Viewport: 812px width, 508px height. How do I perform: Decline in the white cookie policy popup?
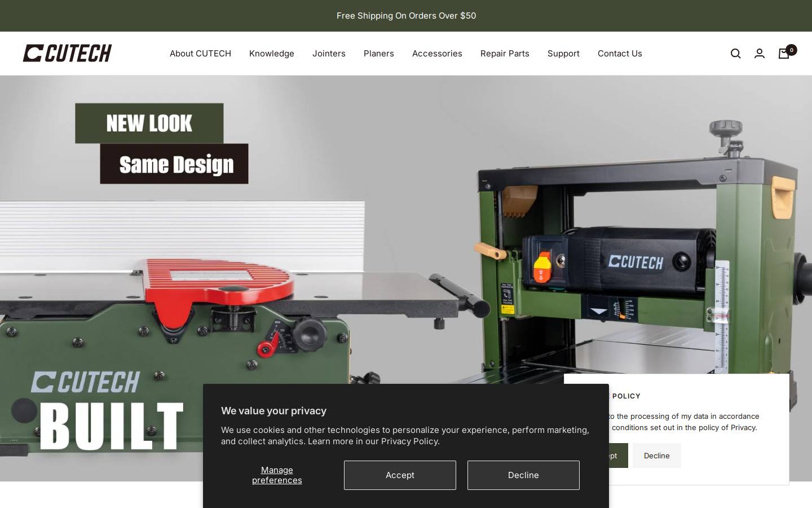pyautogui.click(x=657, y=456)
